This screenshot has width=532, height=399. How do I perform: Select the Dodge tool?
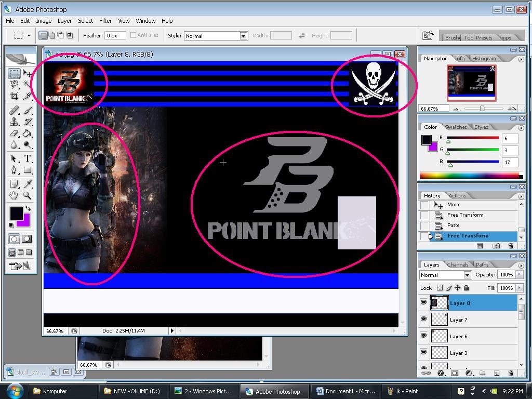[27, 144]
